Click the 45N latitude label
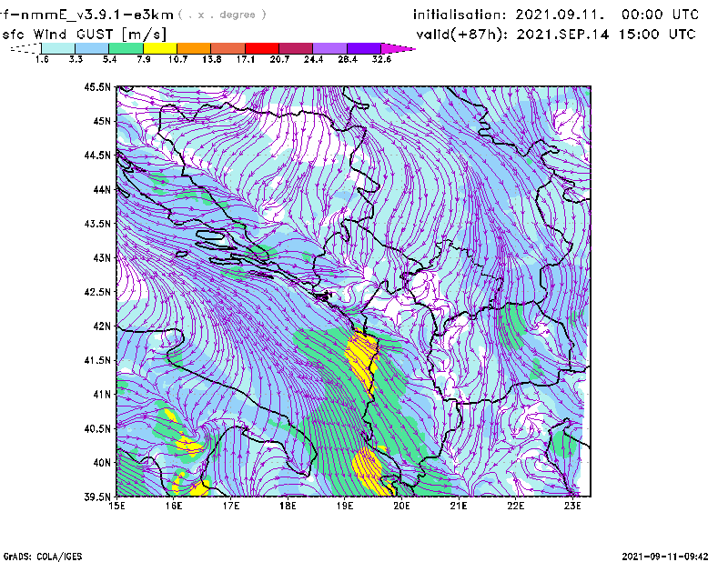The image size is (728, 562). pos(102,121)
